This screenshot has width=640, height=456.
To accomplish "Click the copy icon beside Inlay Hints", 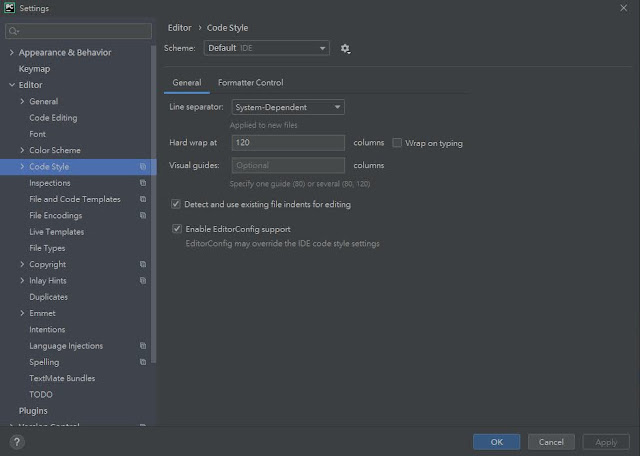I will click(143, 281).
